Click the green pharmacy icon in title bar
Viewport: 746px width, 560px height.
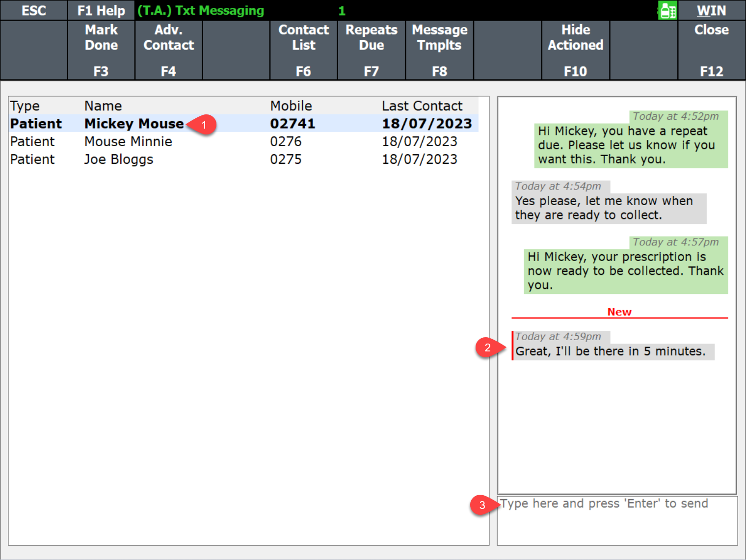[x=667, y=10]
